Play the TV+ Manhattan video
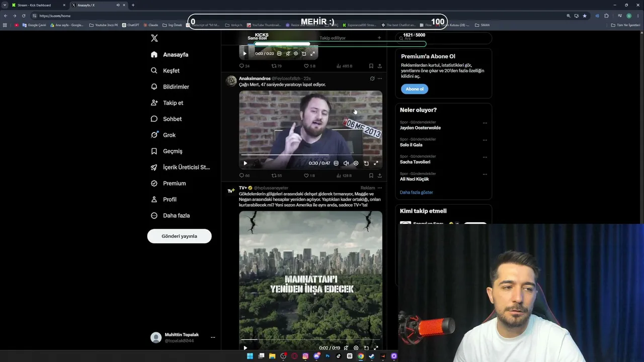 (245, 348)
